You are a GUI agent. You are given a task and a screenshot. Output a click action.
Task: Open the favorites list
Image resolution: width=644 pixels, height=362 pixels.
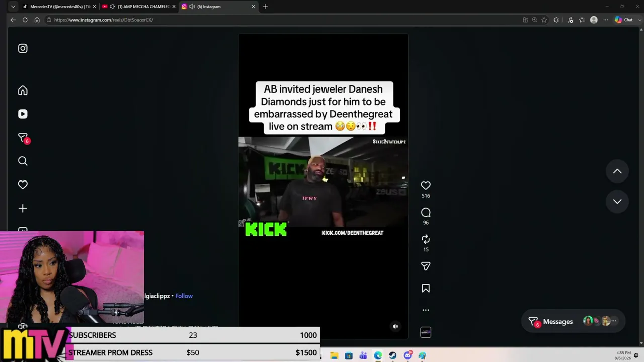pyautogui.click(x=582, y=20)
